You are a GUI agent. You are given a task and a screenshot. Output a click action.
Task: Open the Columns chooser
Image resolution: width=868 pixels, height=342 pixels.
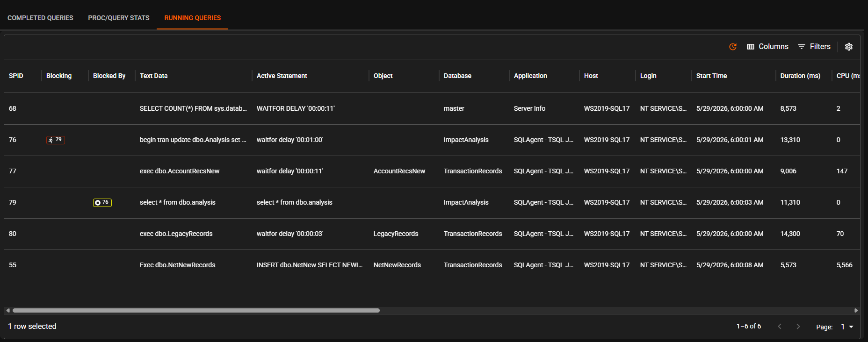coord(767,47)
